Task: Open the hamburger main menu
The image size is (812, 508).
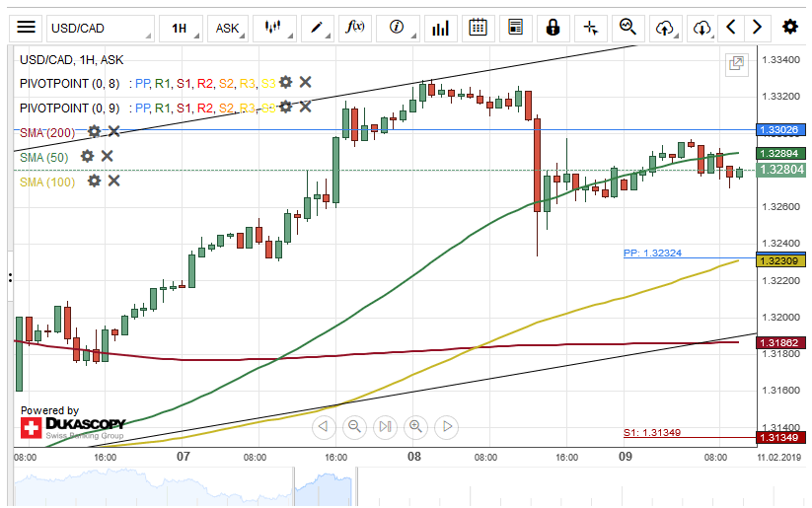Action: [27, 28]
